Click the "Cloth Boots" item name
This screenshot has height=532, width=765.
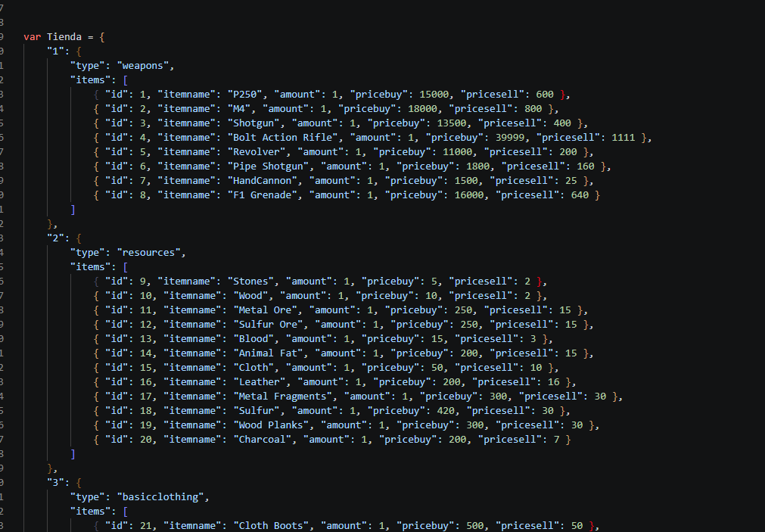(271, 525)
